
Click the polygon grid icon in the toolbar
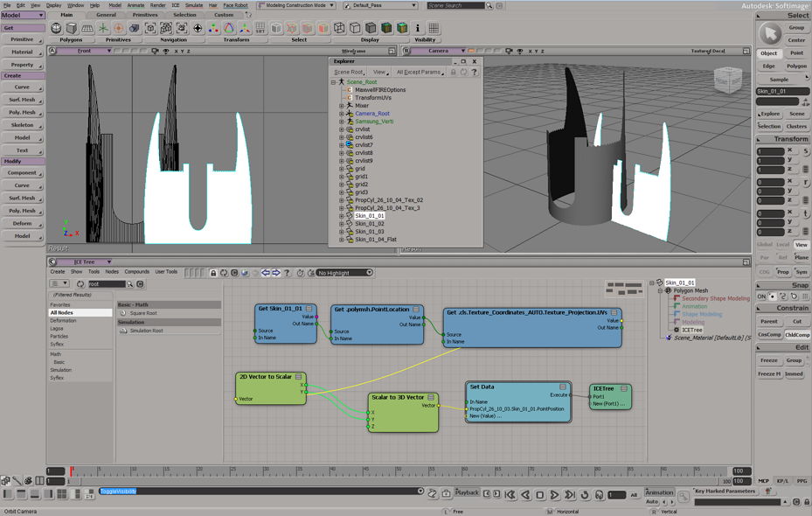coord(87,28)
